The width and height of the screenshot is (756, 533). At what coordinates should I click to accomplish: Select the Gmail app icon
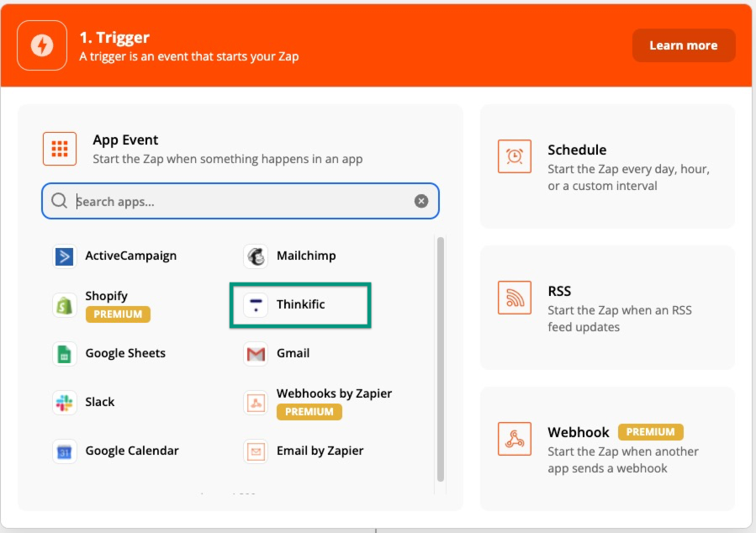[256, 354]
